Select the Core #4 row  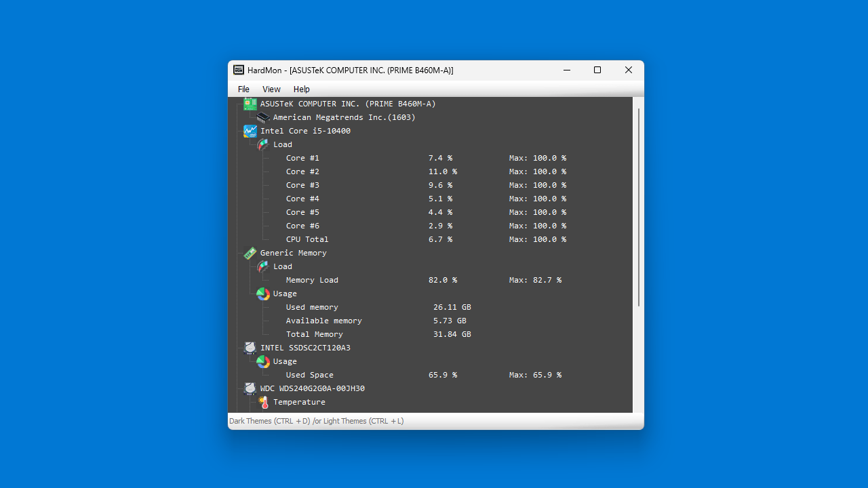pyautogui.click(x=426, y=199)
